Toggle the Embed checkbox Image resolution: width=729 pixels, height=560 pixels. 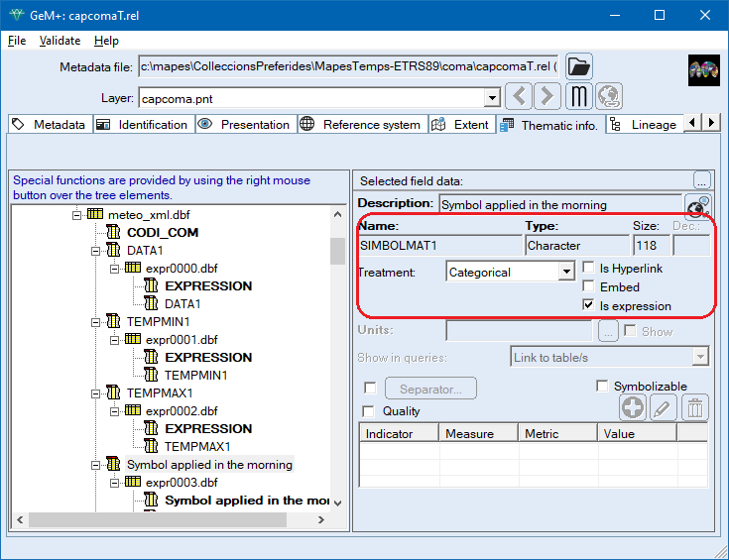point(588,285)
